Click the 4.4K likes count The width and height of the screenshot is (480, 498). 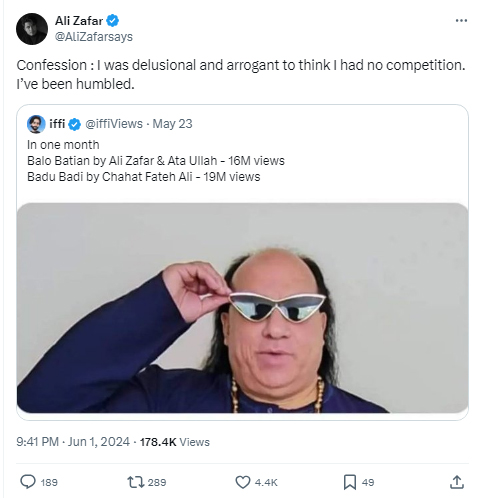(266, 482)
